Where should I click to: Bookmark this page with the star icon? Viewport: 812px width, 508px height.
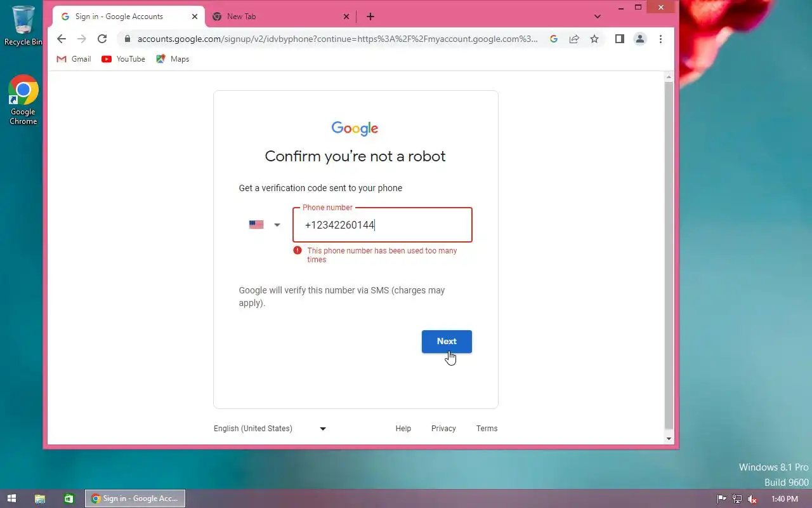click(x=594, y=39)
